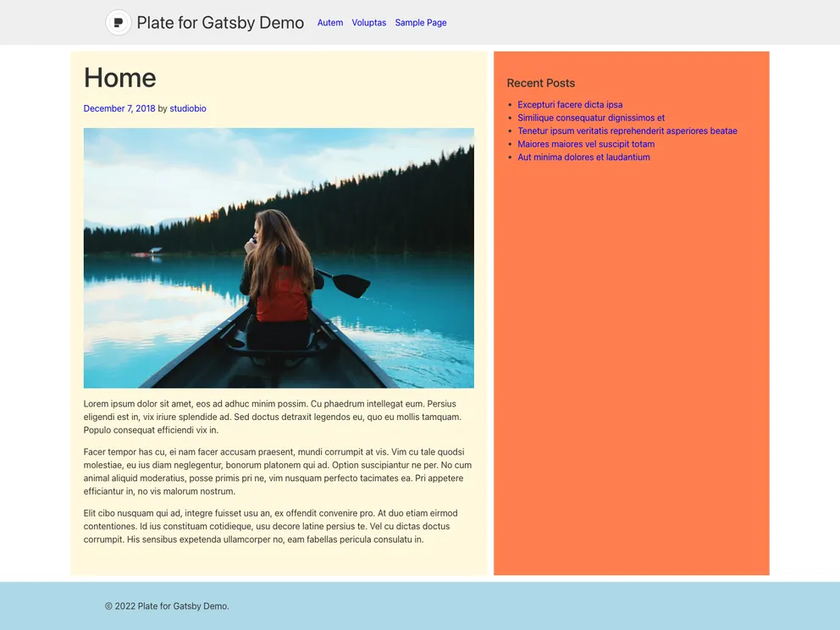Open post Excepturi facere dicta ipsa
The image size is (840, 630).
pos(570,104)
